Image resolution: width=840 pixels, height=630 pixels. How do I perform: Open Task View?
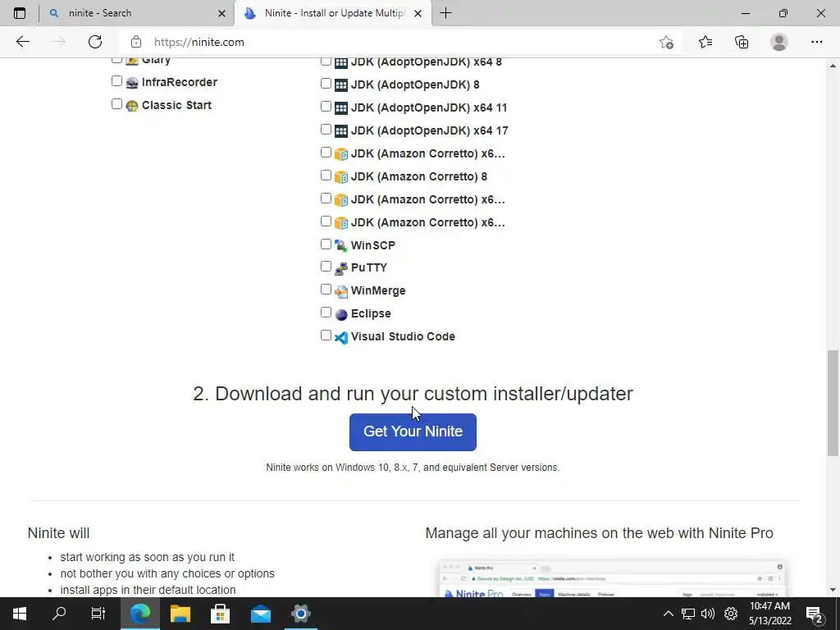point(98,614)
